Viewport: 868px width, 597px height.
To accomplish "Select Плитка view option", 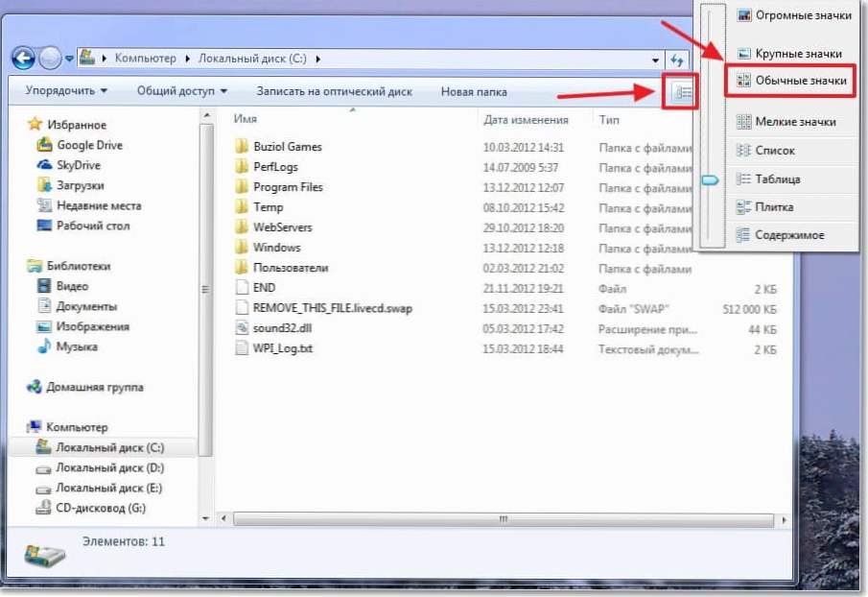I will click(x=765, y=207).
